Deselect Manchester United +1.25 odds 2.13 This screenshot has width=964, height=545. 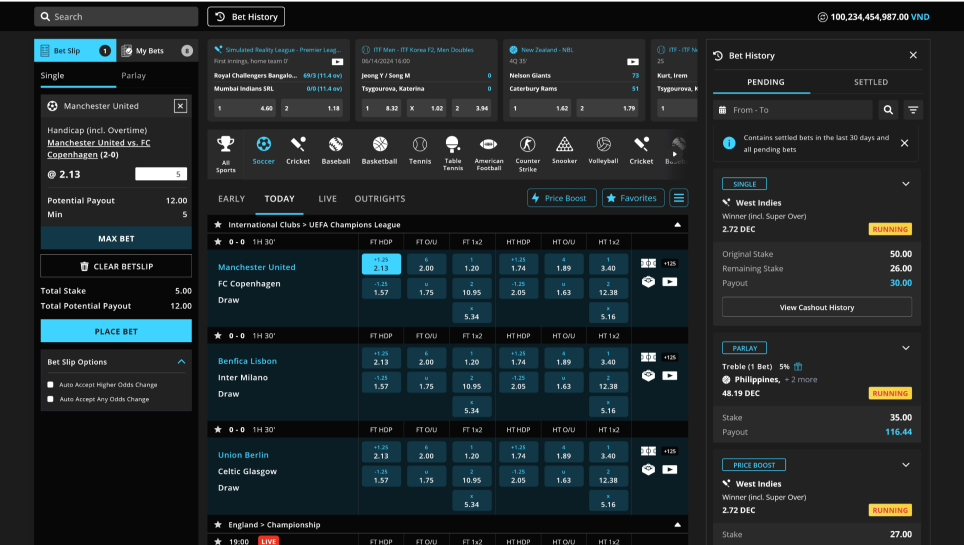point(381,264)
